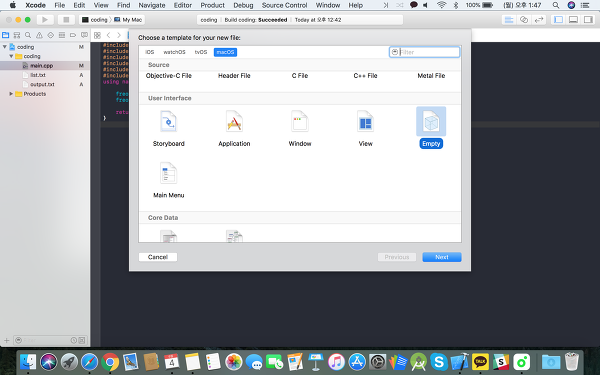Viewport: 600px width, 375px height.
Task: Open Spotlight search in menu bar
Action: (x=556, y=5)
